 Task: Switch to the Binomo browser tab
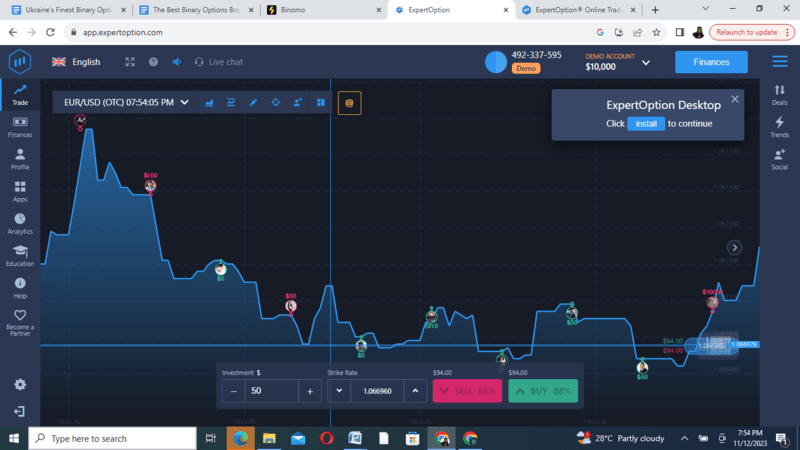click(323, 10)
